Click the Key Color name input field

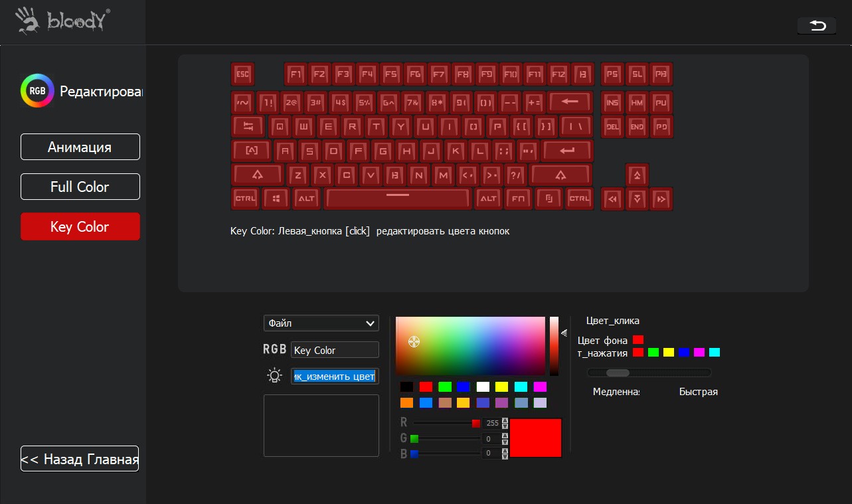(x=335, y=350)
